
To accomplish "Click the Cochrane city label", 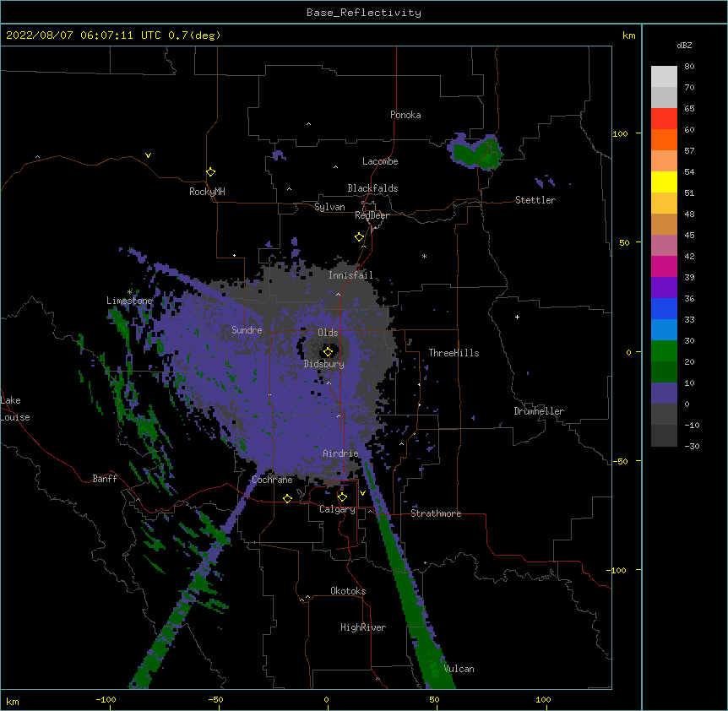I will 272,480.
